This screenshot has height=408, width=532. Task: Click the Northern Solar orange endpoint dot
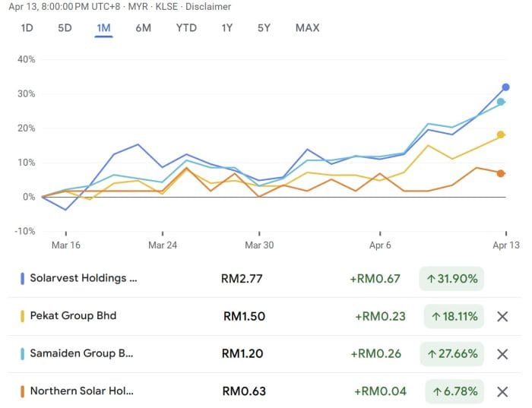click(x=501, y=173)
